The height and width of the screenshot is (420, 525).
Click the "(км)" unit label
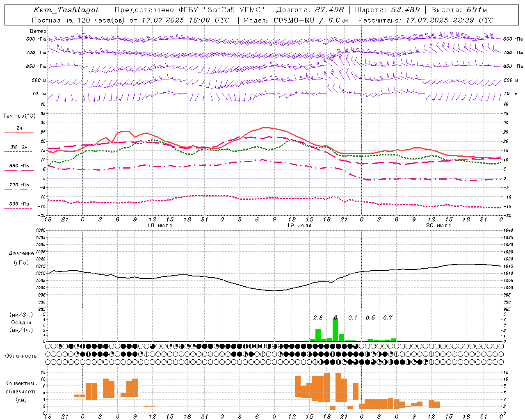pos(21,399)
